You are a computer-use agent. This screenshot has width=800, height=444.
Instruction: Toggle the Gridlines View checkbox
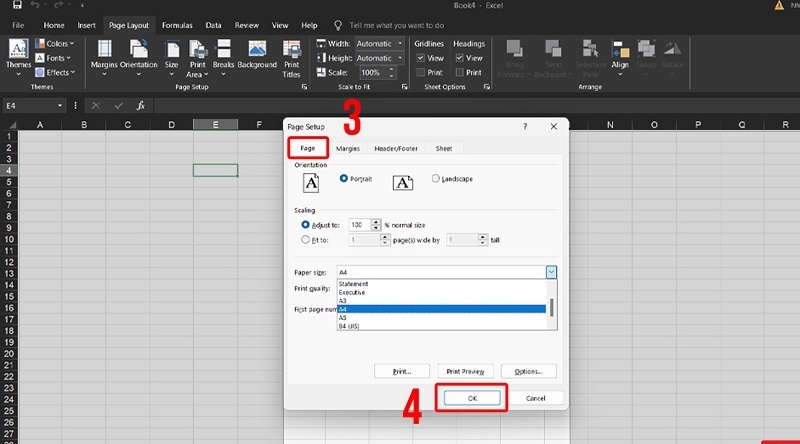(422, 58)
